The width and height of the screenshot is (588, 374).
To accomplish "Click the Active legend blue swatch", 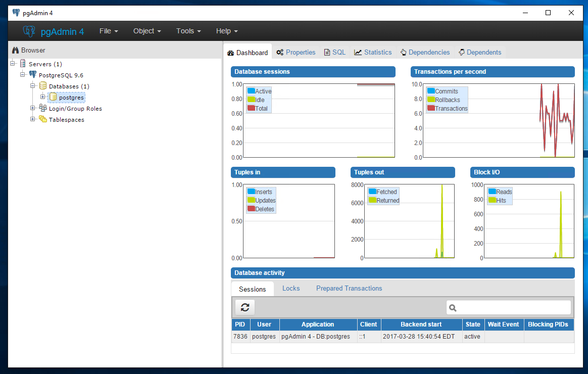I will pyautogui.click(x=251, y=91).
